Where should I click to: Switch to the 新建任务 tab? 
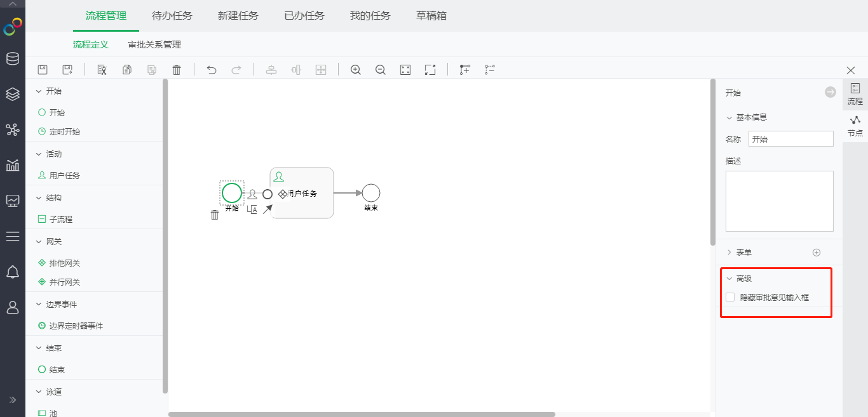[x=238, y=16]
